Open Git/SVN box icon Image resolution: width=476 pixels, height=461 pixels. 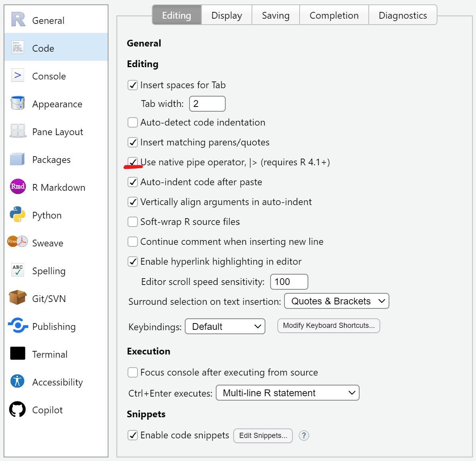[17, 298]
